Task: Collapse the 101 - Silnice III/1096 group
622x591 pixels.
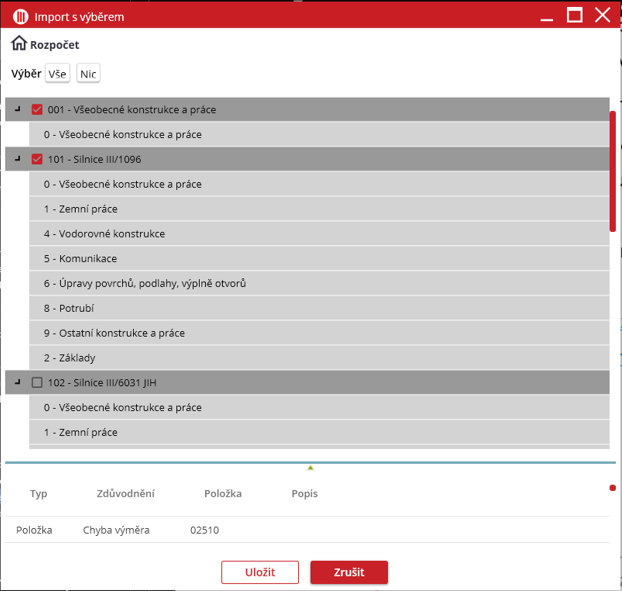Action: [17, 158]
